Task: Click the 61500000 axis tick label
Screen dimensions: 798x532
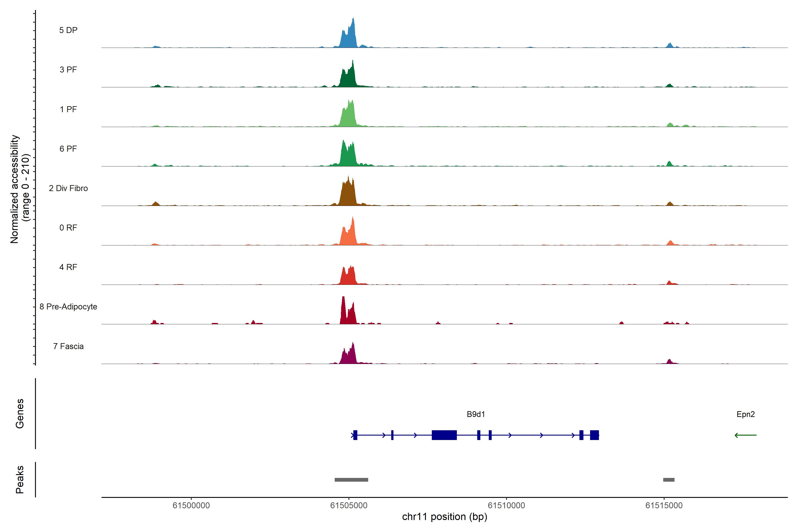Action: tap(191, 506)
